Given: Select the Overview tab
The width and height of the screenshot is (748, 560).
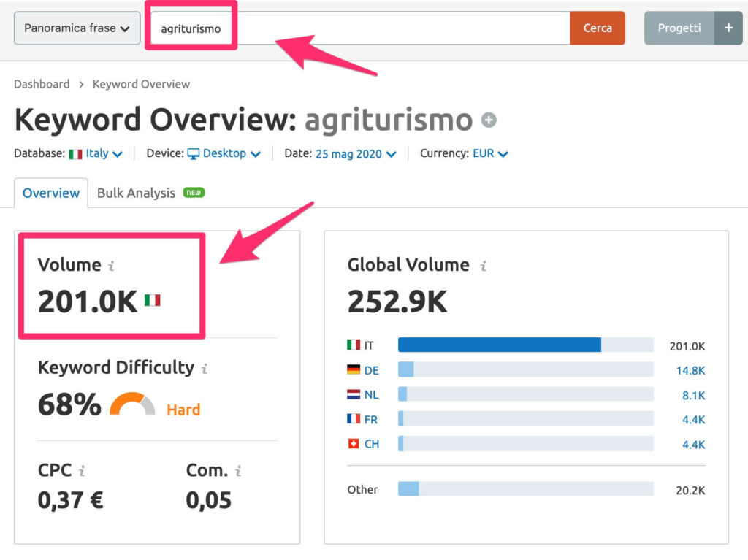Looking at the screenshot, I should (51, 193).
